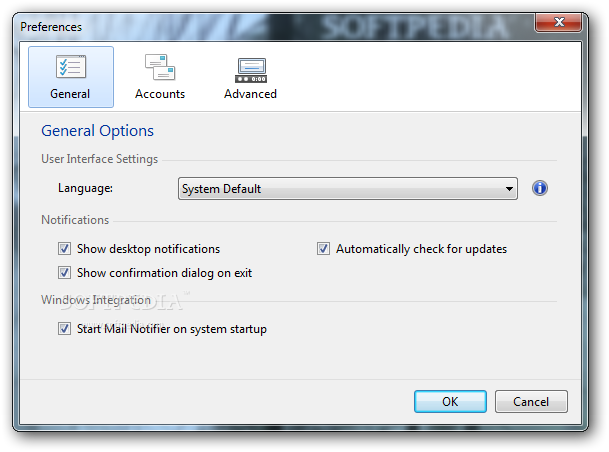Click the Windows Integration section label
The width and height of the screenshot is (609, 452).
click(x=96, y=300)
